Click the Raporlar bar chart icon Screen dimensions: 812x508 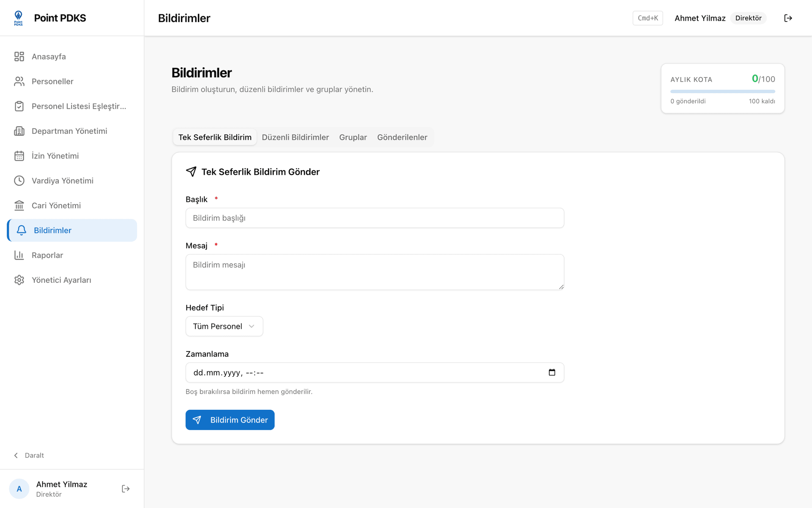19,255
